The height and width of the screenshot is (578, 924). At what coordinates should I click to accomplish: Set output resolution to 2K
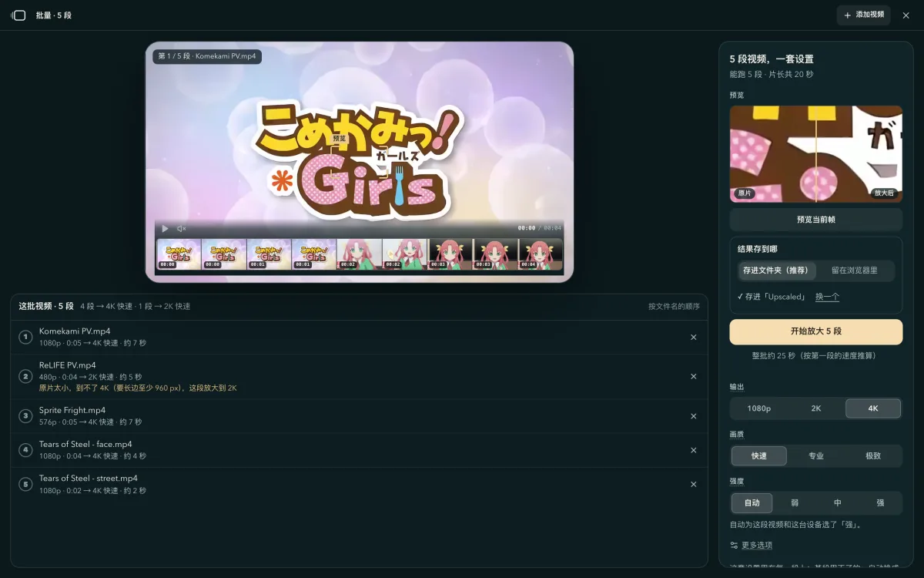pyautogui.click(x=816, y=408)
